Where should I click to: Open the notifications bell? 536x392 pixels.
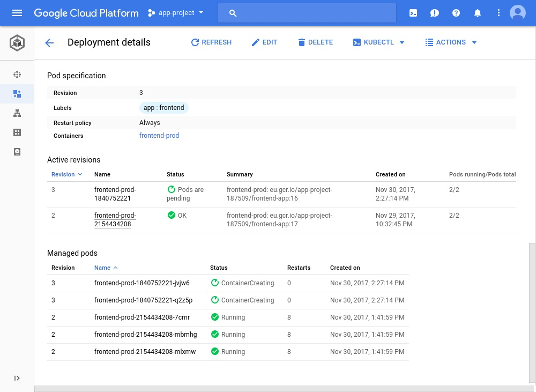click(478, 13)
